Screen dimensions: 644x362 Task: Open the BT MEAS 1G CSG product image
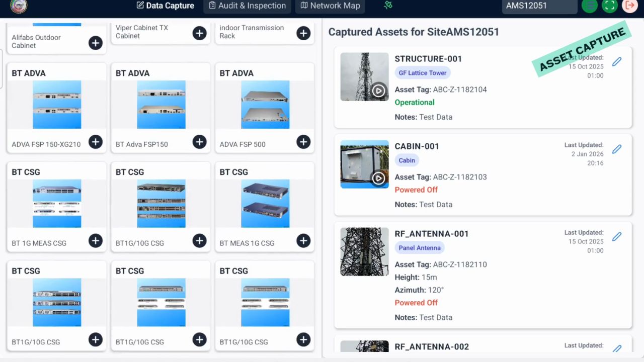tap(265, 204)
